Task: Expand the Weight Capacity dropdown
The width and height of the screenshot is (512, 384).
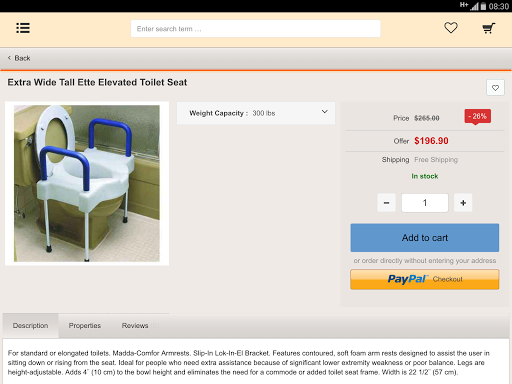Action: (x=256, y=113)
